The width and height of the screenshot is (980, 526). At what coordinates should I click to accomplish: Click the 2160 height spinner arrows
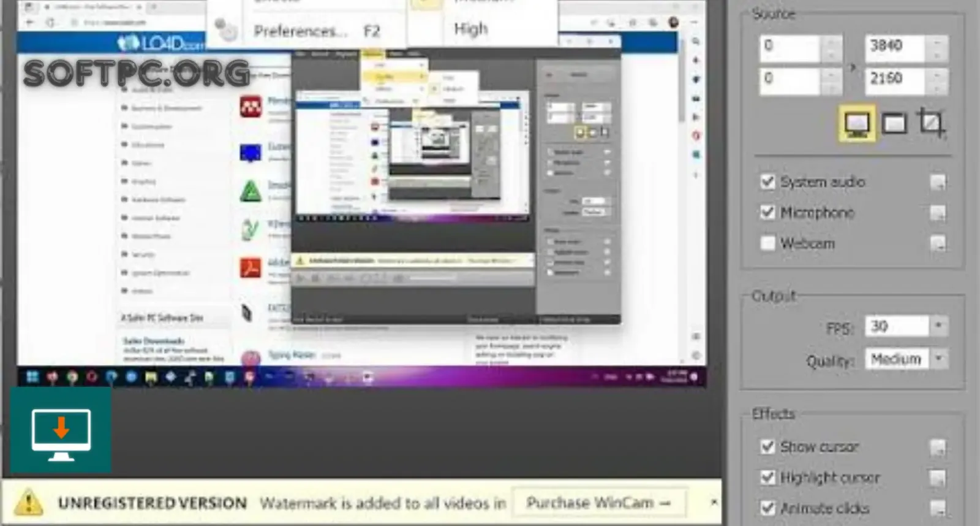click(x=937, y=81)
